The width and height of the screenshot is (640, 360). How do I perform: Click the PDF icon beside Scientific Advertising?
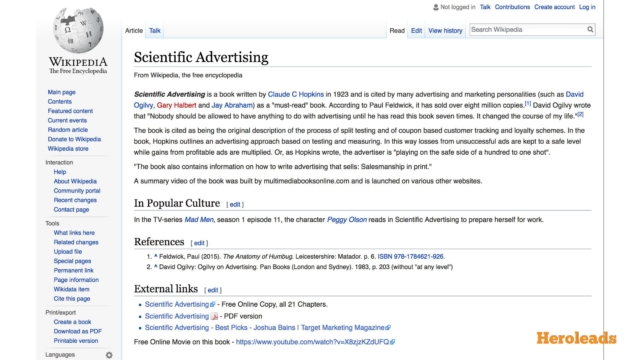pos(214,316)
